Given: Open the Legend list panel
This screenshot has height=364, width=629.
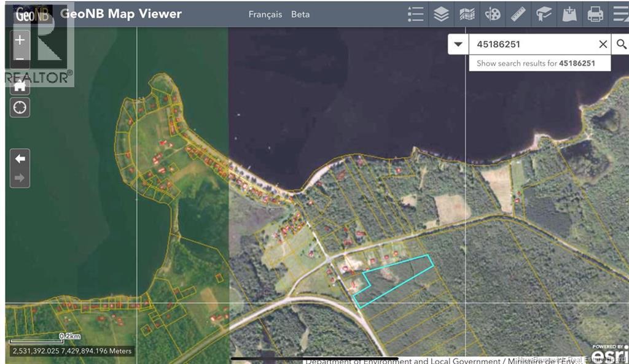Looking at the screenshot, I should pos(416,14).
